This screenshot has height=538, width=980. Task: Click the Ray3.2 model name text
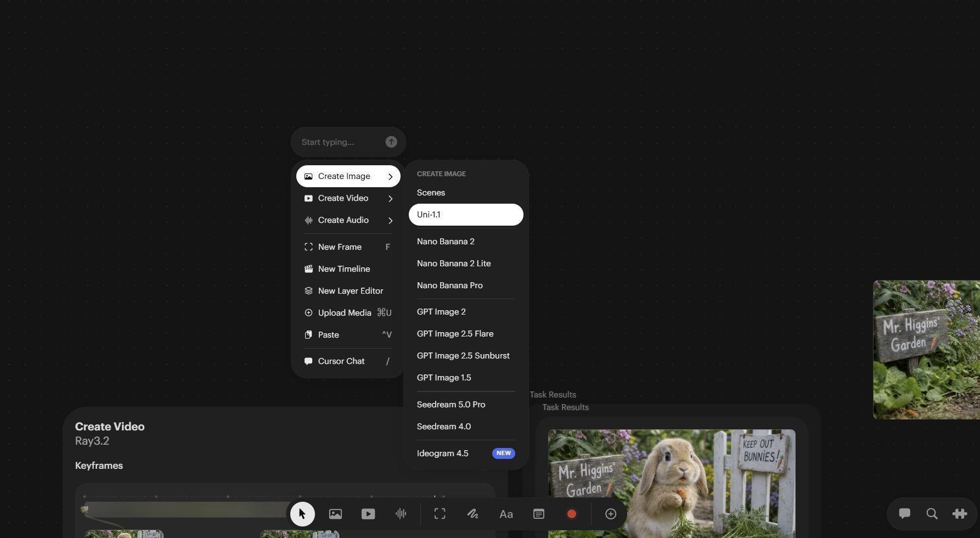click(92, 441)
